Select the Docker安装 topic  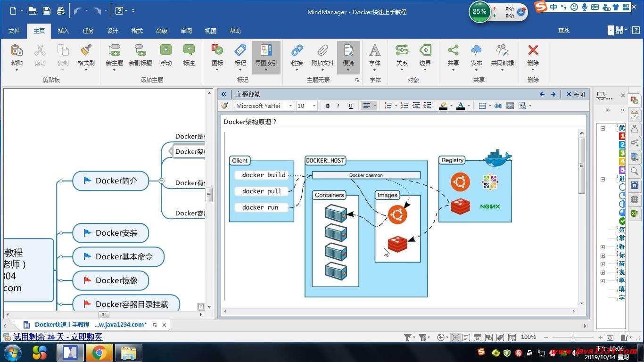(x=111, y=233)
